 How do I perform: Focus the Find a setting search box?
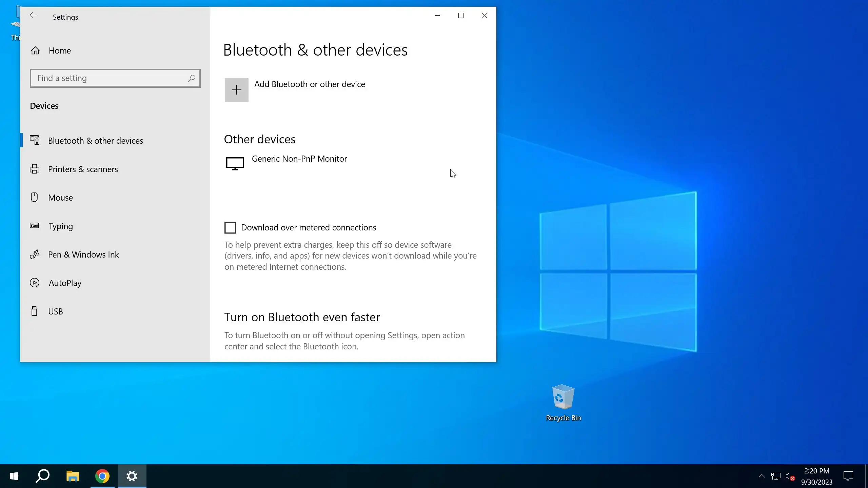click(108, 78)
